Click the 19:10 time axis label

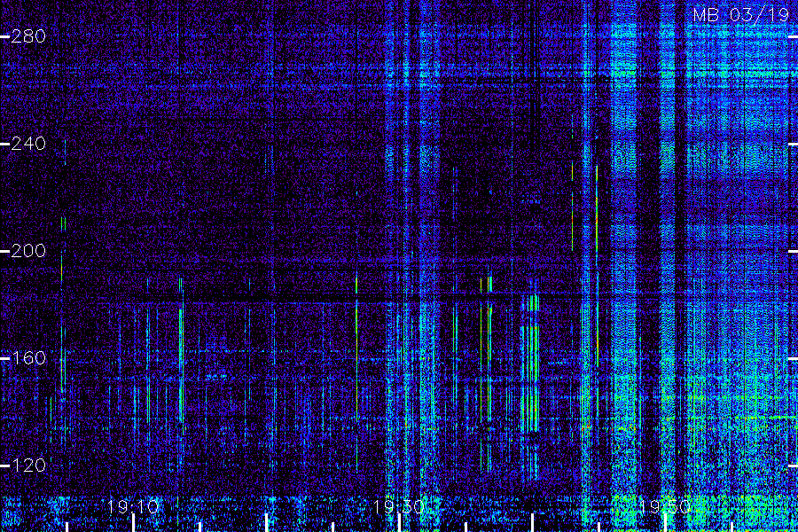[x=133, y=507]
